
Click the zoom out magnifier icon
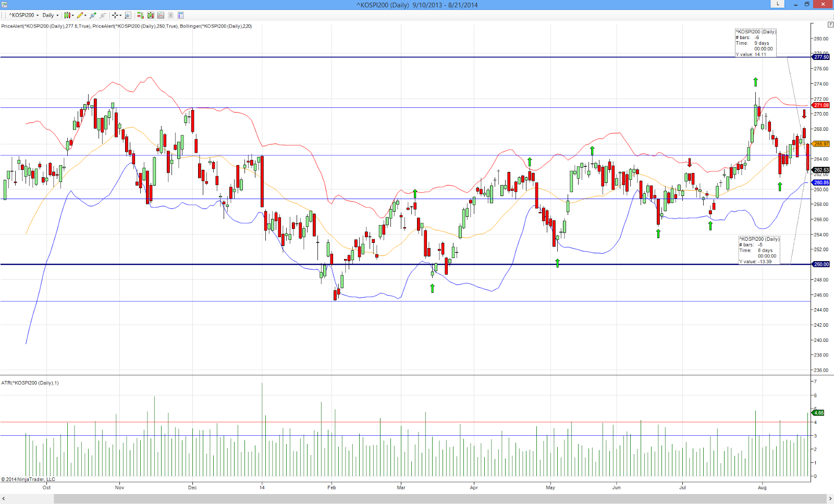coord(103,15)
